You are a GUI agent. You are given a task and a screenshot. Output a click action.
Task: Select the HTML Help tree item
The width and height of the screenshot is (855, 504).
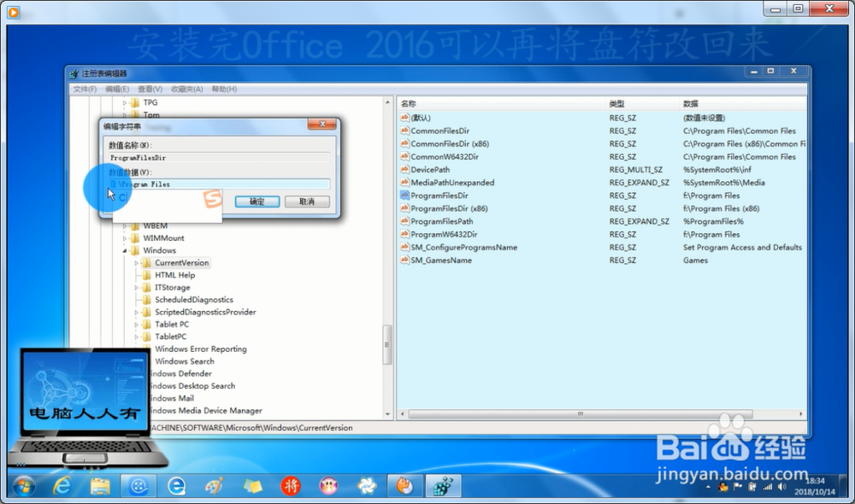click(x=174, y=275)
